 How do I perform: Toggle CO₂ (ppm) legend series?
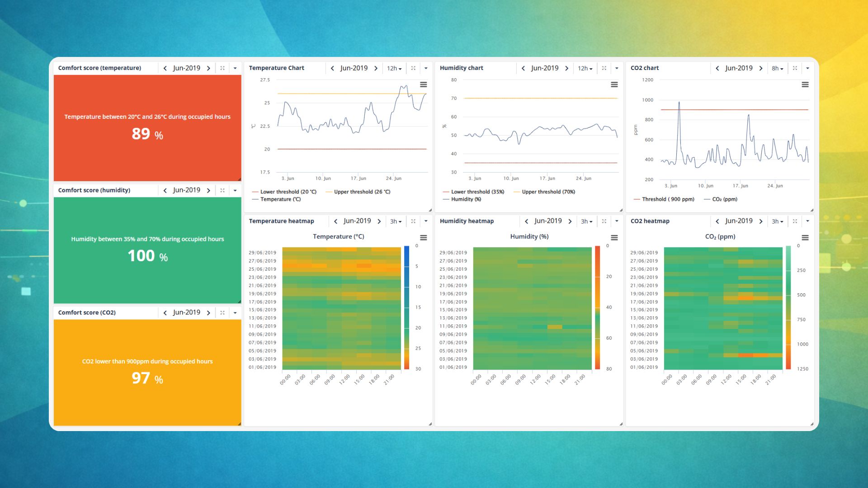721,199
